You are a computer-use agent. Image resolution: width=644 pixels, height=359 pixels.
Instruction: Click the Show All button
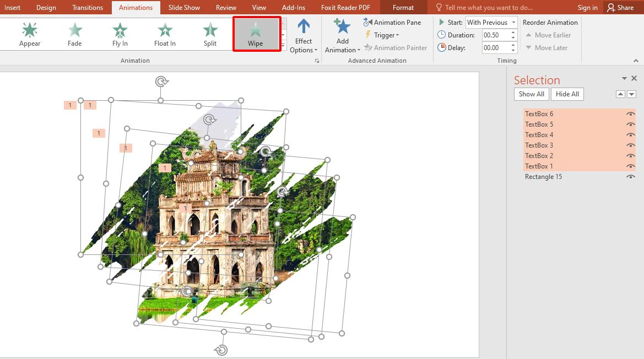pos(531,94)
